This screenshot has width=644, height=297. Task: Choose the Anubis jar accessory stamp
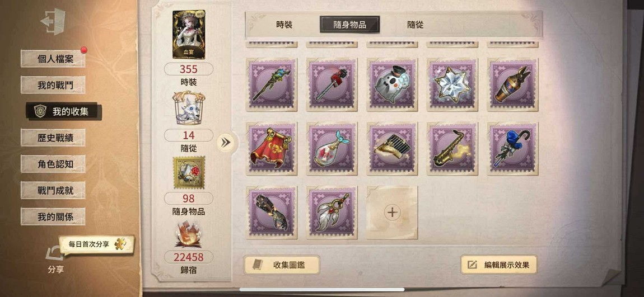[512, 84]
